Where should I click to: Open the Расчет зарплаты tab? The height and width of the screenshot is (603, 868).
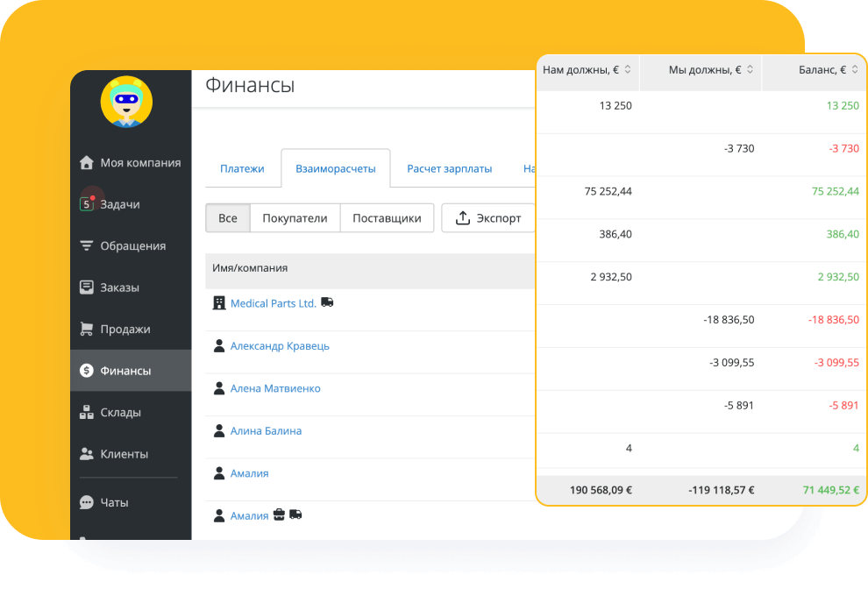[449, 168]
